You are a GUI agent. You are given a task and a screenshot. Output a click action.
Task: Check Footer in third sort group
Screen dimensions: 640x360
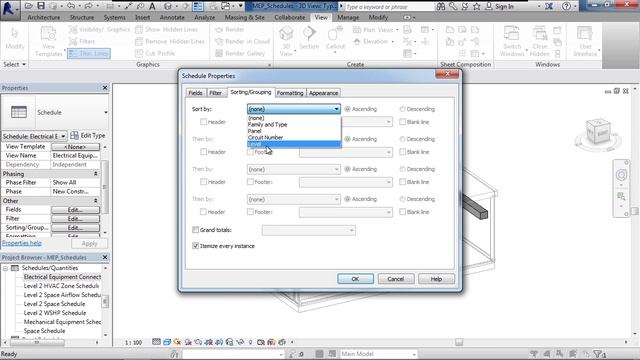click(x=250, y=182)
